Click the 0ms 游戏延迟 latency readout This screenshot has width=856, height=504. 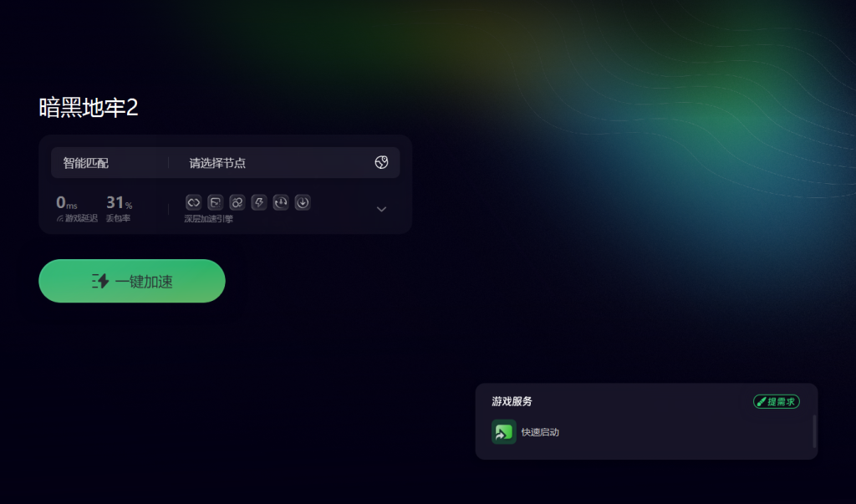tap(76, 209)
